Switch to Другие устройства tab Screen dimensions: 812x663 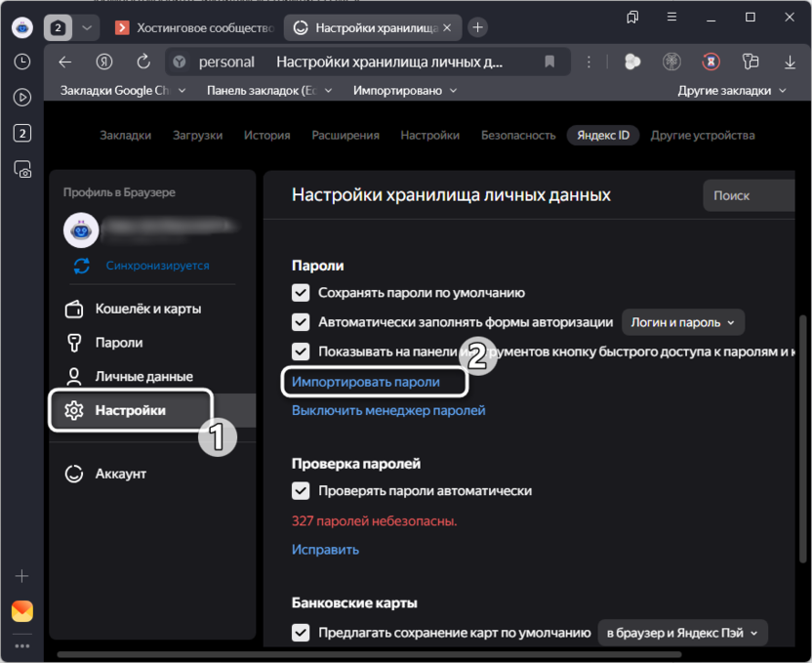[x=703, y=136]
